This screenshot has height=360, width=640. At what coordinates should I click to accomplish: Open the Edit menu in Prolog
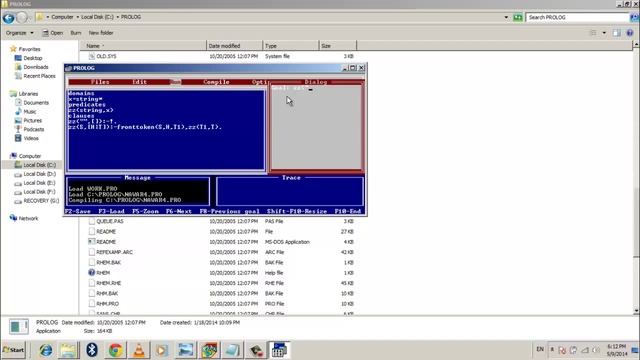140,82
